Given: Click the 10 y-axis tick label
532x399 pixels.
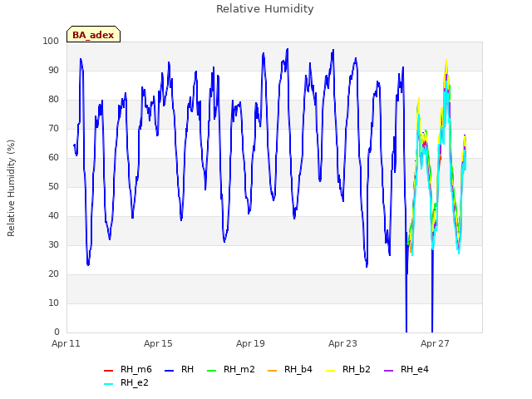Looking at the screenshot, I should tap(53, 303).
